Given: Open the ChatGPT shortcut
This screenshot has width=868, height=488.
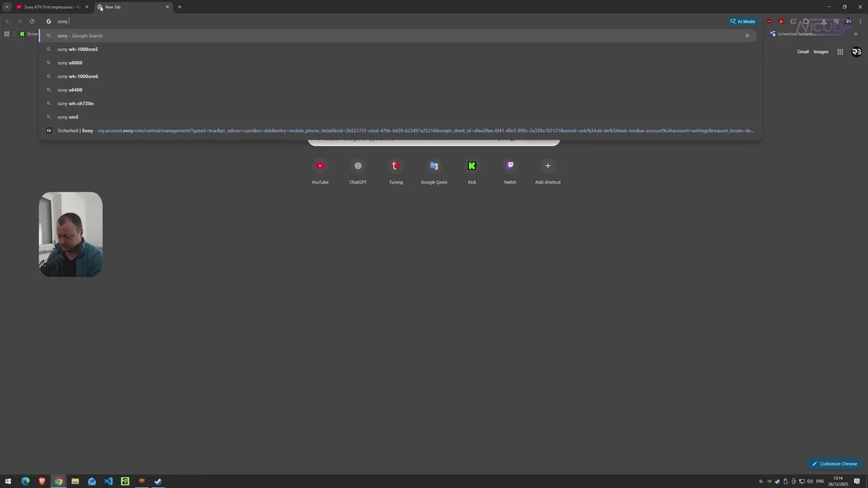Looking at the screenshot, I should [x=358, y=171].
